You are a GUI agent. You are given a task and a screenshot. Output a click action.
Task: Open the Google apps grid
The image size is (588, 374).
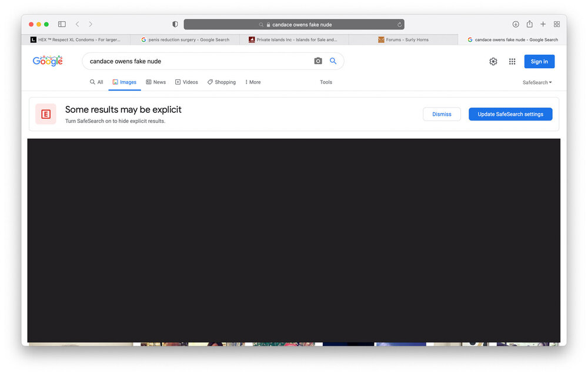tap(512, 62)
